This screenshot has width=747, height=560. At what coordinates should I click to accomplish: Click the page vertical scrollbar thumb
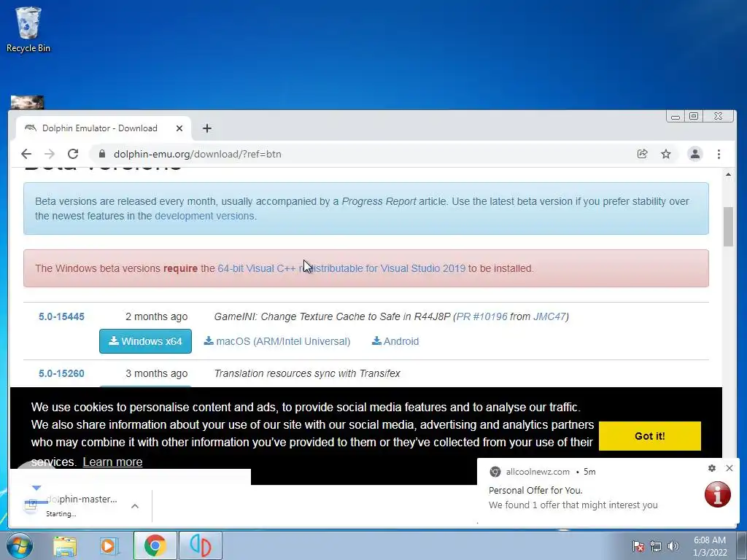(x=728, y=227)
